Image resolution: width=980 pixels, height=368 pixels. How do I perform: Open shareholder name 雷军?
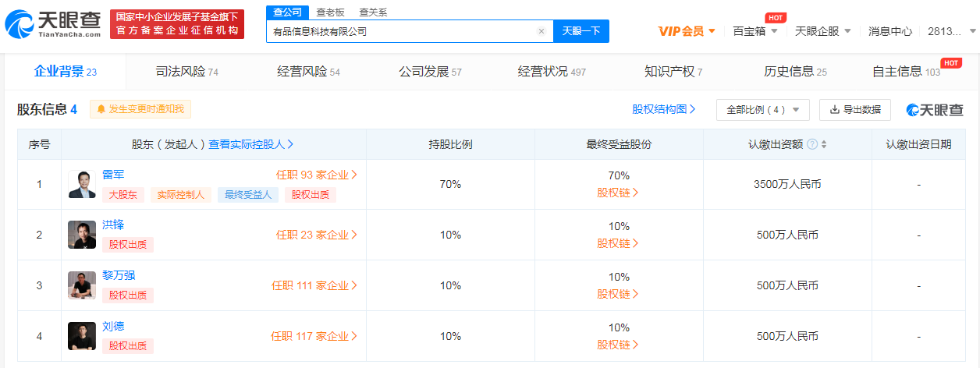113,175
